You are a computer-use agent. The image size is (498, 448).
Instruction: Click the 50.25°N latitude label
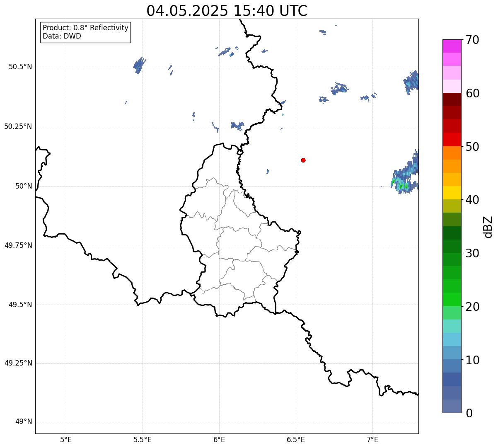click(x=18, y=126)
